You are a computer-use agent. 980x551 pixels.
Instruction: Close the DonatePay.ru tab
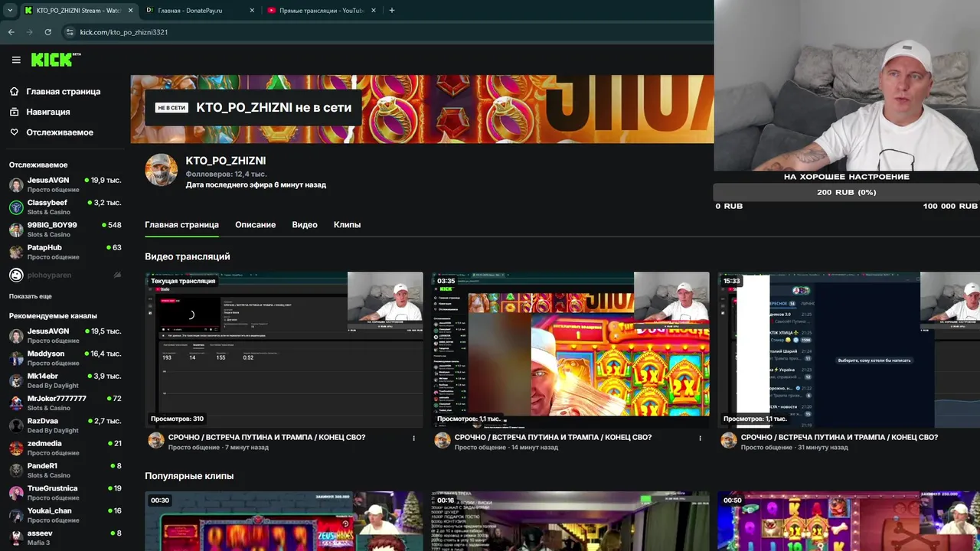pos(252,11)
